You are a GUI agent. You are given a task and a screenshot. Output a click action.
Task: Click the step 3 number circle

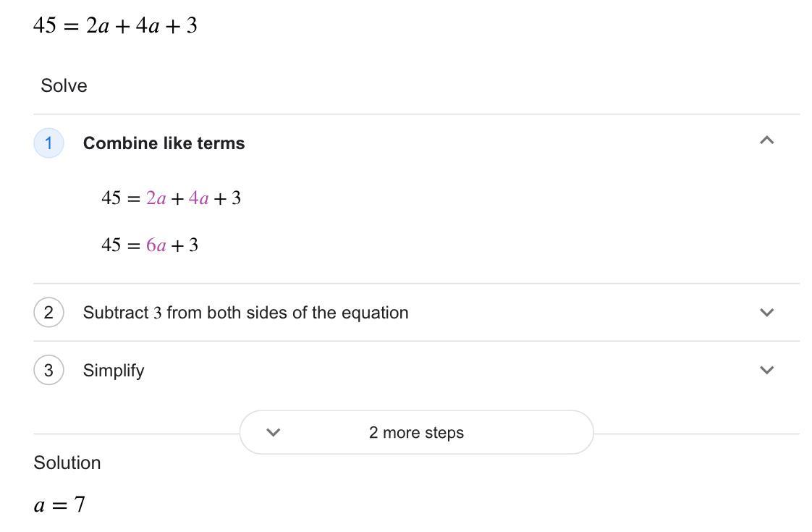tap(48, 371)
